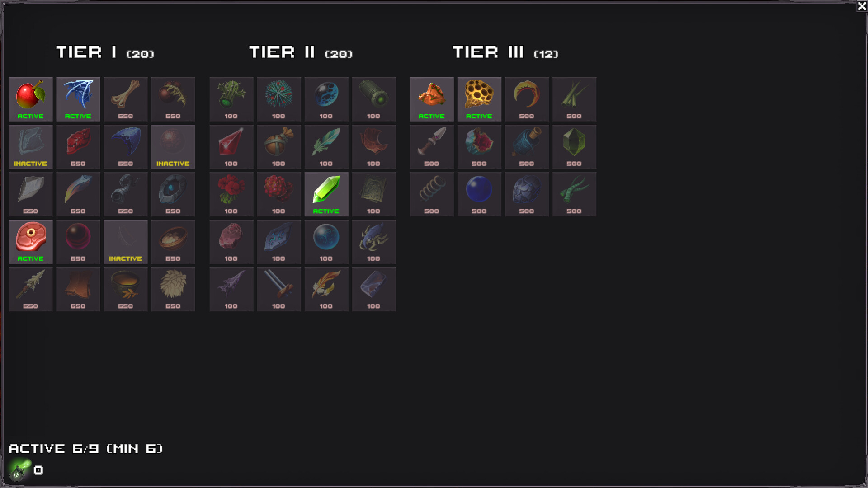Select the green hexagonal gem item
The image size is (868, 488).
click(x=574, y=146)
